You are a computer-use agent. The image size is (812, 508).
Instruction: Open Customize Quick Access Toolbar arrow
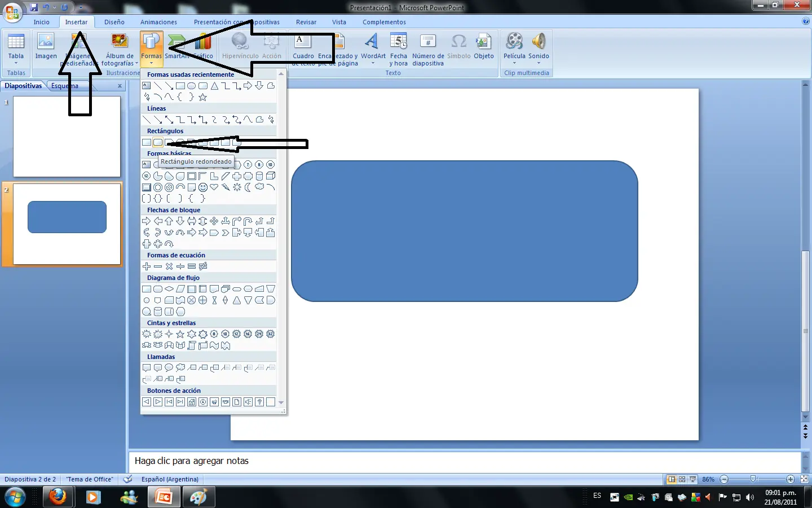coord(81,7)
